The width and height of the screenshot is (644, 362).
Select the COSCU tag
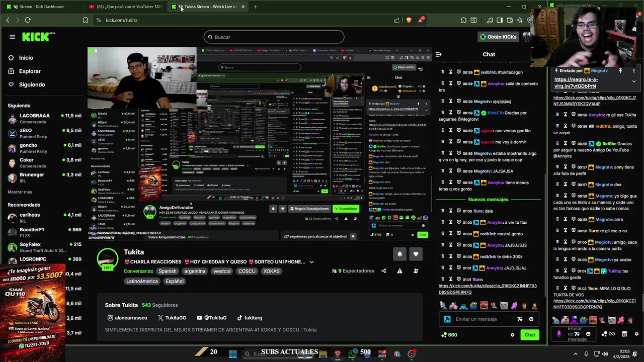[x=247, y=271]
